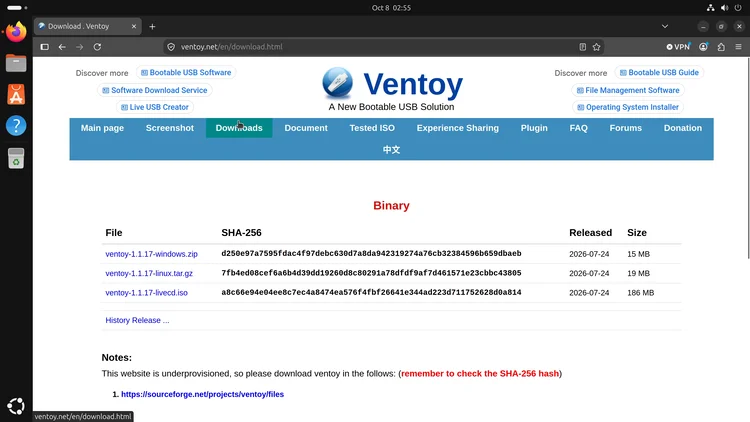Screen dimensions: 750x422
Task: Click the SHA-256 hash starting 7fb4ed08
Action: click(371, 273)
